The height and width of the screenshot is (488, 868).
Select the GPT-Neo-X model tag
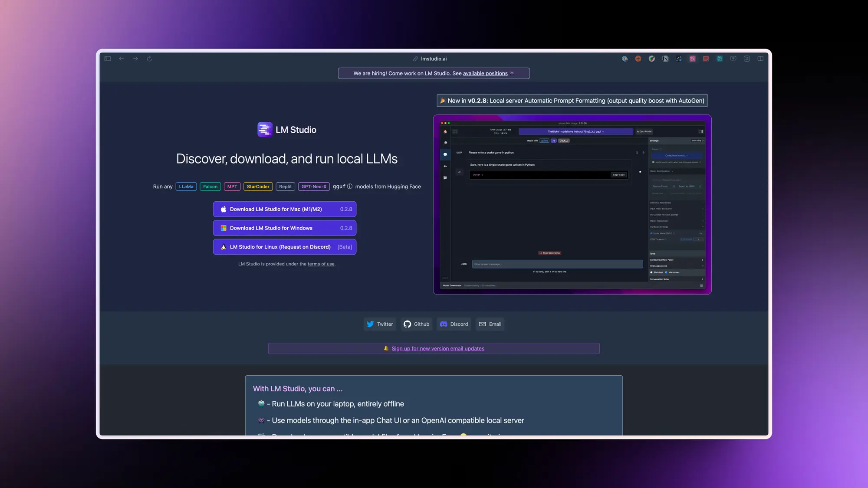pyautogui.click(x=314, y=187)
